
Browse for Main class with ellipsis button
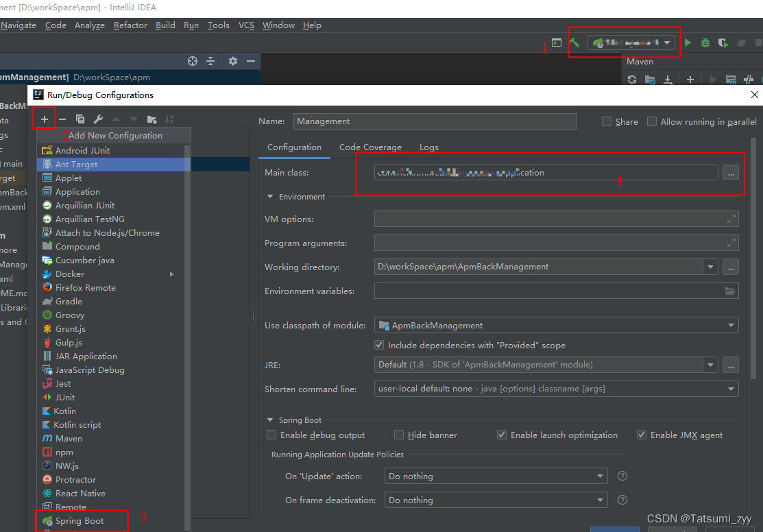coord(731,173)
